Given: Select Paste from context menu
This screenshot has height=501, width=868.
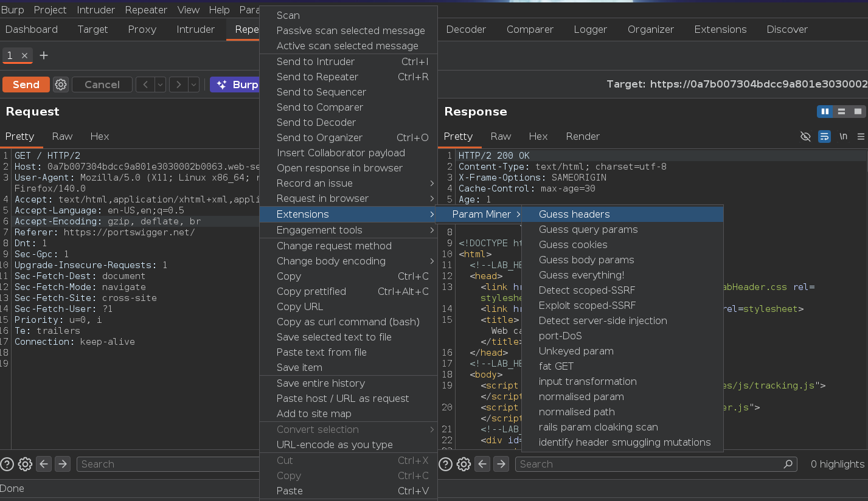Looking at the screenshot, I should click(349, 491).
